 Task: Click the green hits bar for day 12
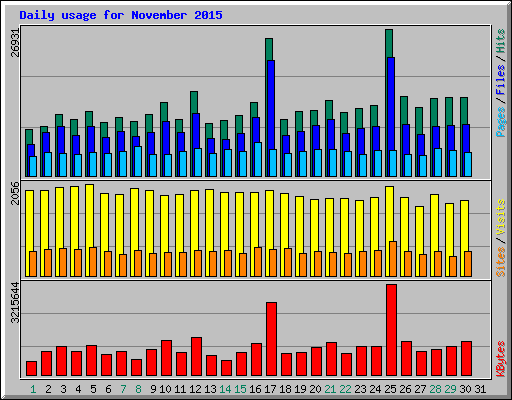194,102
